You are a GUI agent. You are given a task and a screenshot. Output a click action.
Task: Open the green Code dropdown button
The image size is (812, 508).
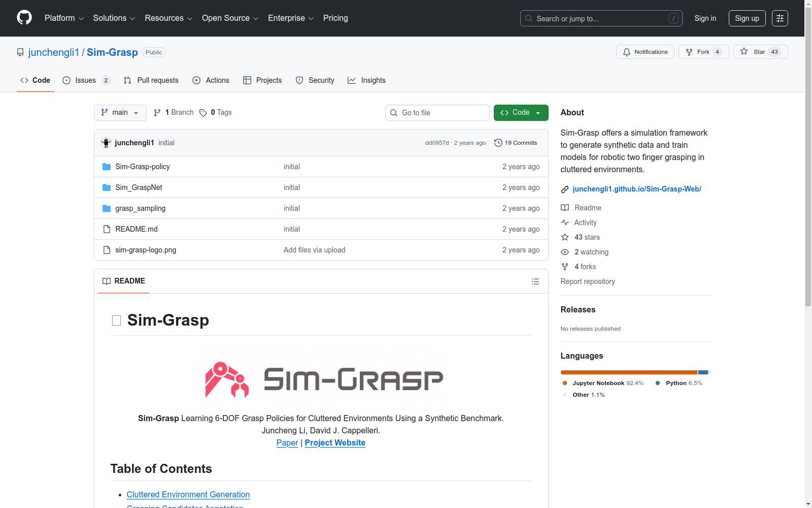(x=521, y=113)
